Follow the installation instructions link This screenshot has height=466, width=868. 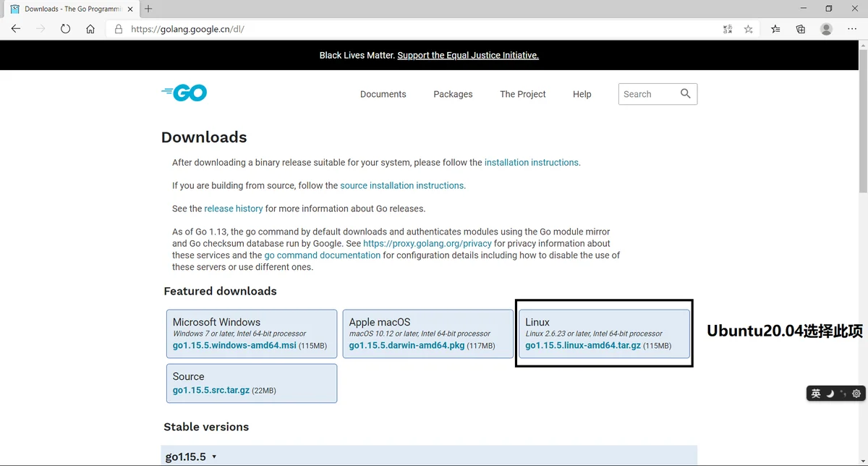532,163
